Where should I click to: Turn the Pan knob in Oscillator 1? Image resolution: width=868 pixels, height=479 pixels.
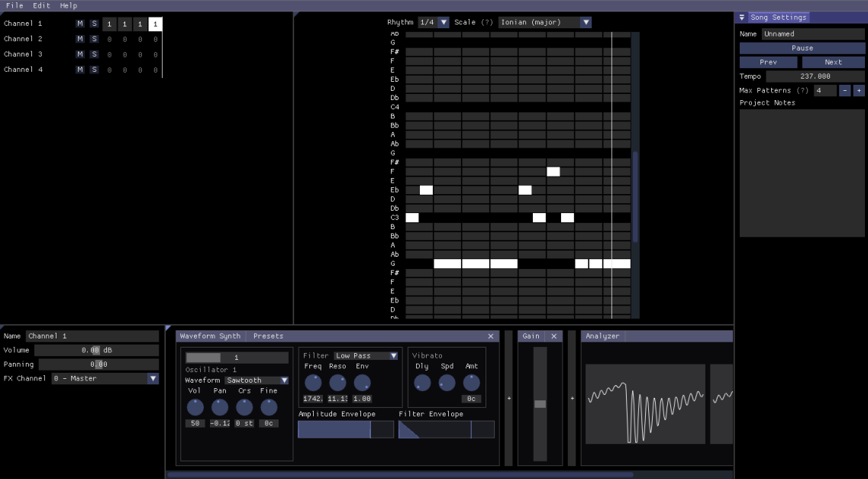pos(220,407)
